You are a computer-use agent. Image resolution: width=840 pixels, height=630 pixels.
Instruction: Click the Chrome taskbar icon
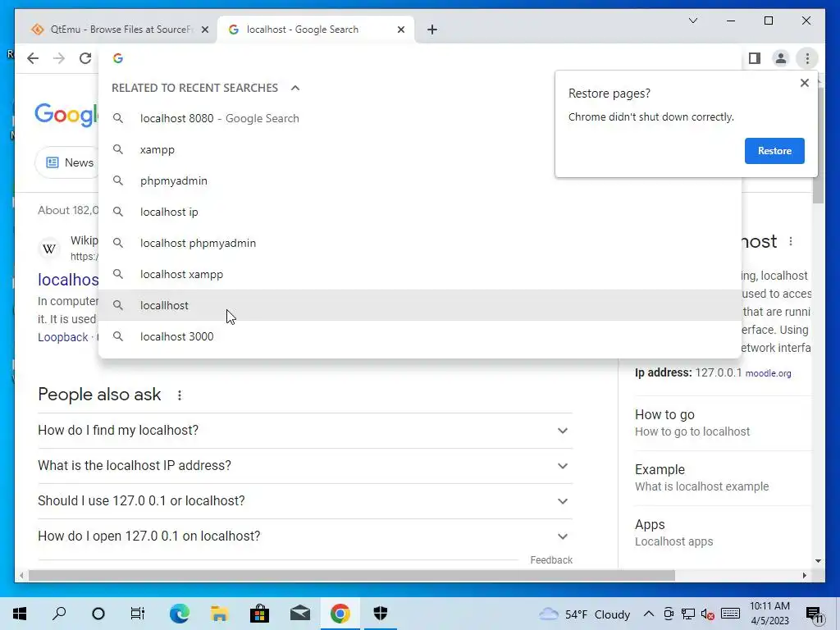tap(340, 614)
